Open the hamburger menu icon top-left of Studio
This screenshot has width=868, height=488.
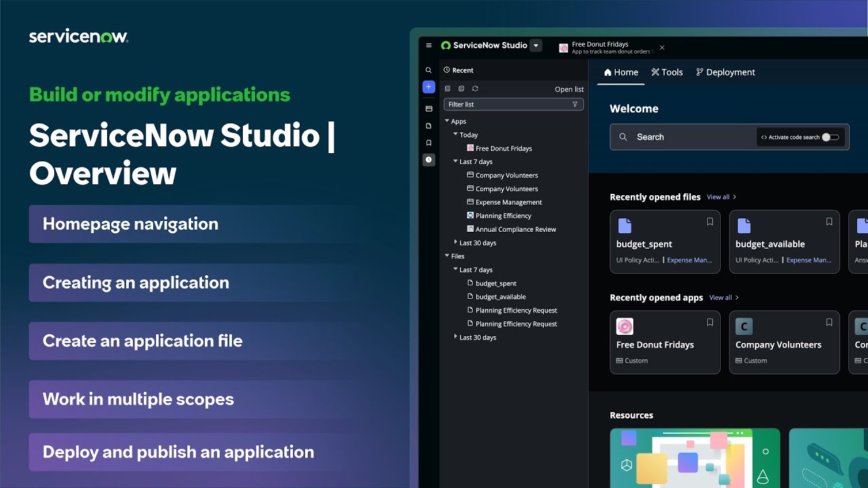[x=429, y=45]
